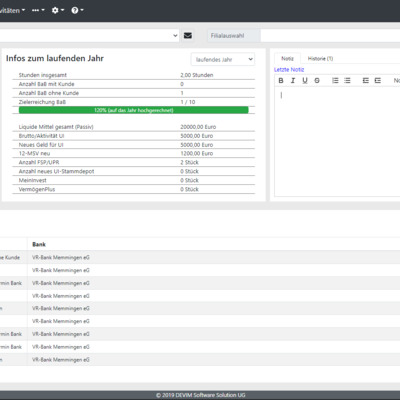Viewport: 400px width, 400px height.
Task: Insert a numbered list
Action: (335, 80)
